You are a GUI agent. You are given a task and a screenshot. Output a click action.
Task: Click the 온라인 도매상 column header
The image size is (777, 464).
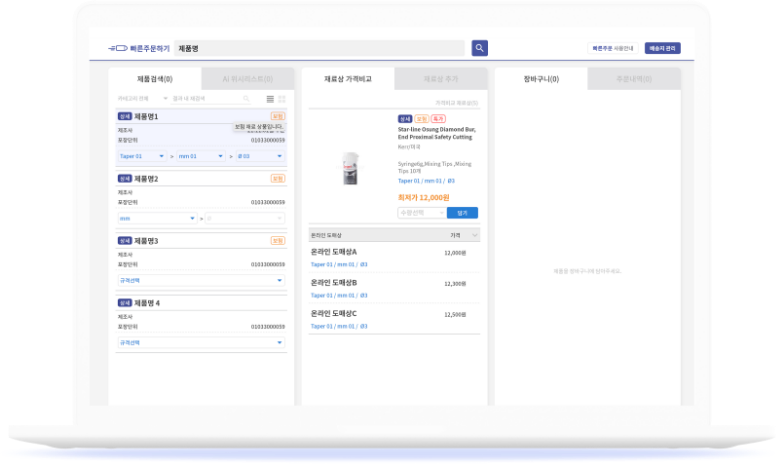[x=326, y=235]
